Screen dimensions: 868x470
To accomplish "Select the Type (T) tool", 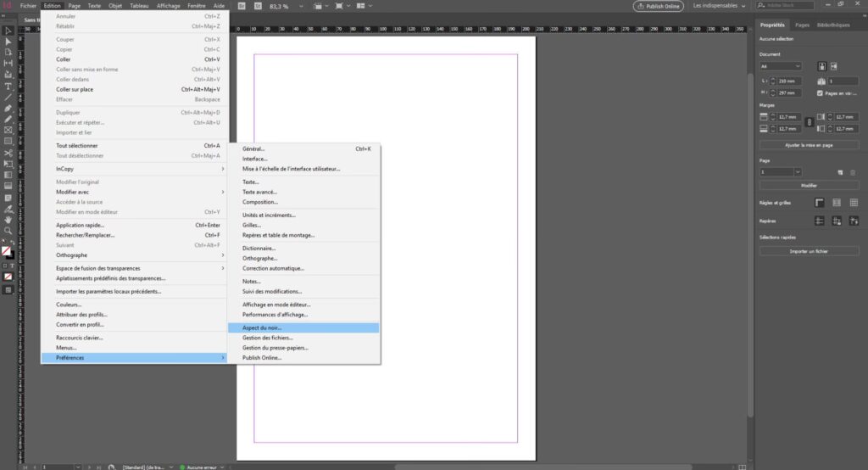I will pos(8,86).
